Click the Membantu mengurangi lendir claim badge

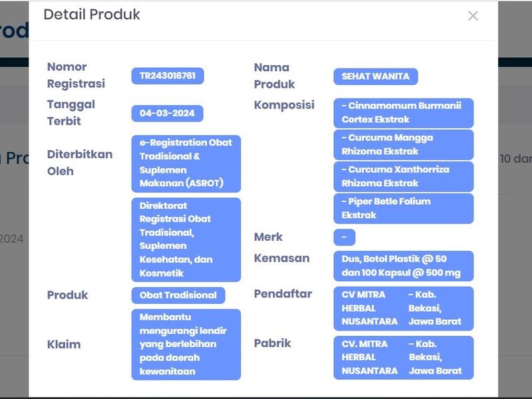(x=186, y=344)
